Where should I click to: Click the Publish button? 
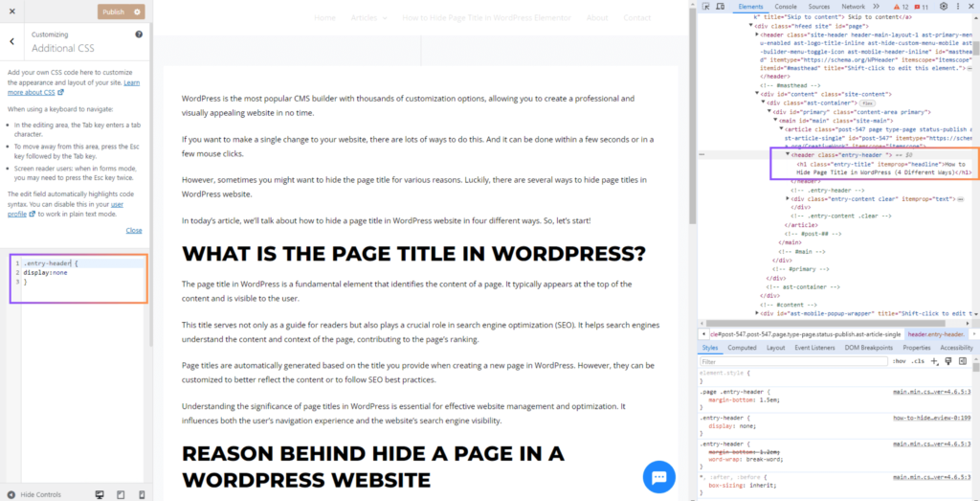pyautogui.click(x=114, y=11)
